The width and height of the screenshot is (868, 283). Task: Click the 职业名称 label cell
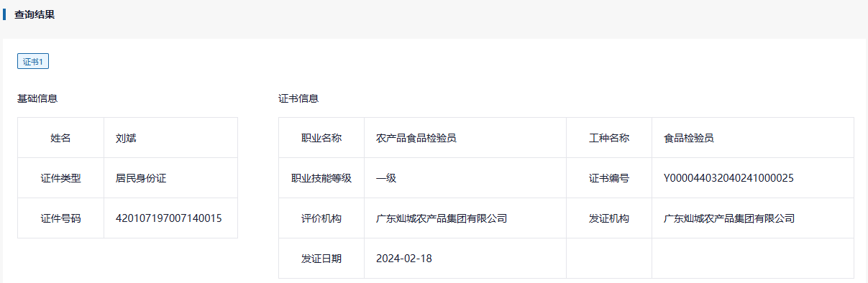321,138
